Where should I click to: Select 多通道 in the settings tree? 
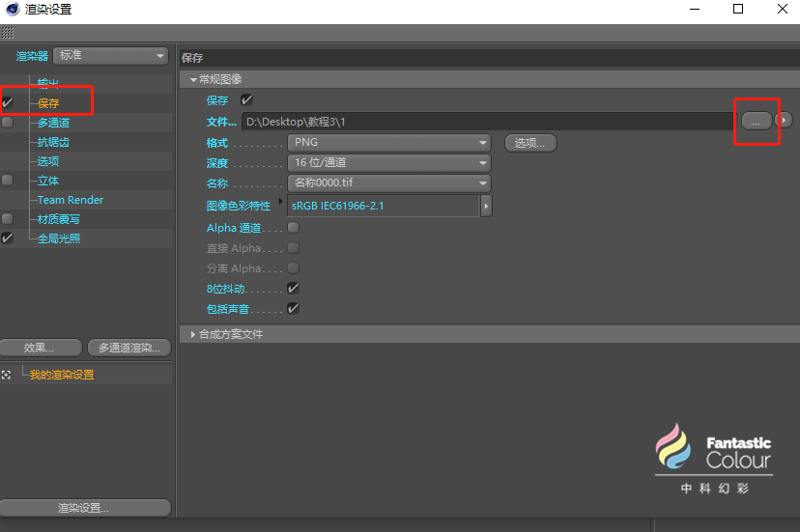pyautogui.click(x=53, y=123)
